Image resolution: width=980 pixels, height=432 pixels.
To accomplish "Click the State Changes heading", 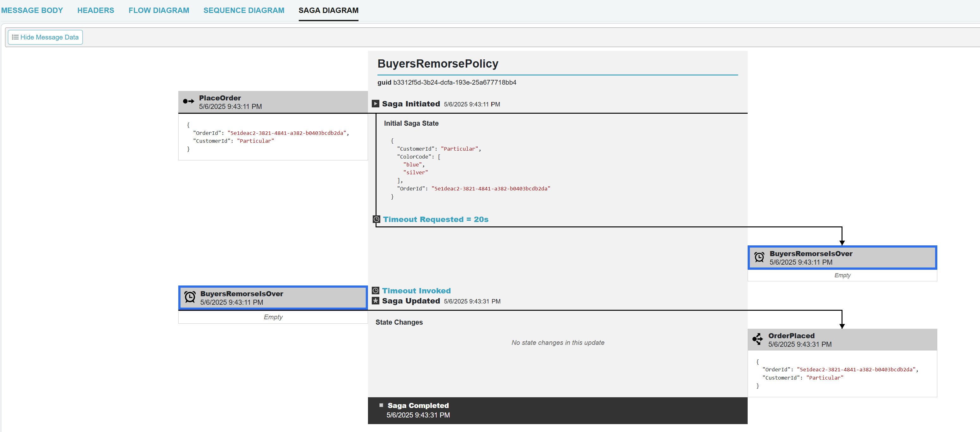I will point(399,322).
